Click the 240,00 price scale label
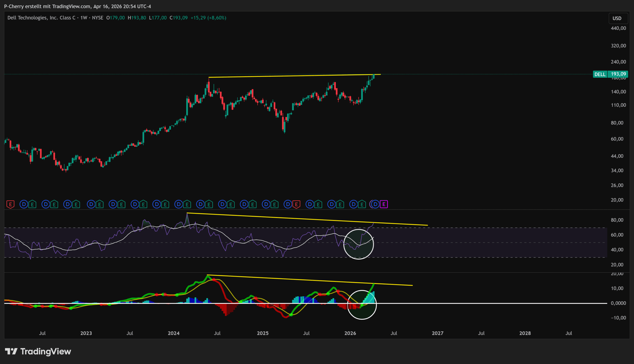The image size is (634, 364). pos(618,62)
